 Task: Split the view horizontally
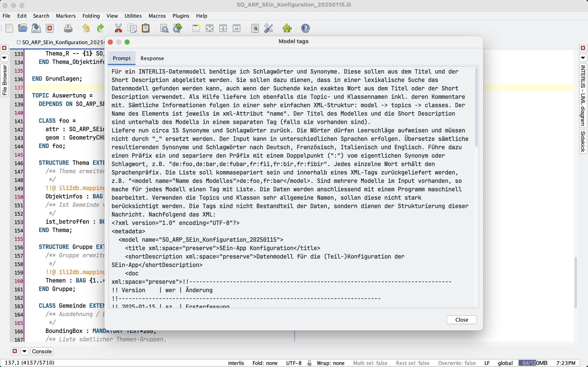[223, 28]
